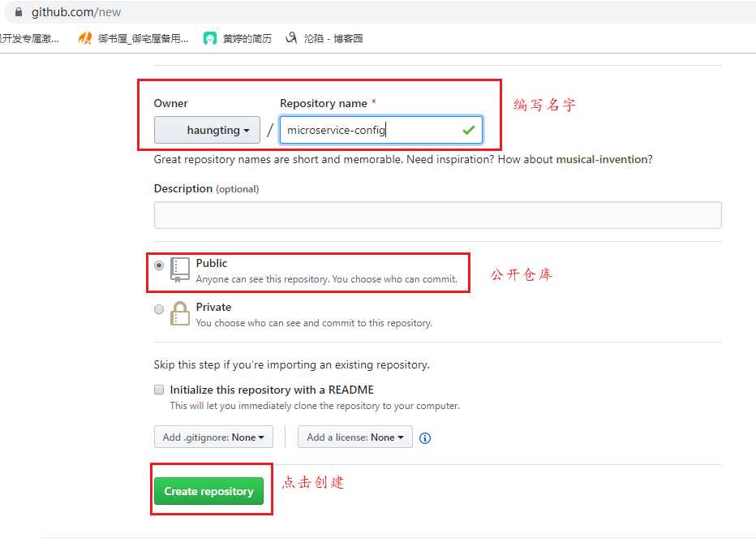756x543 pixels.
Task: Click 'You choose who can see' text
Action: click(x=314, y=323)
